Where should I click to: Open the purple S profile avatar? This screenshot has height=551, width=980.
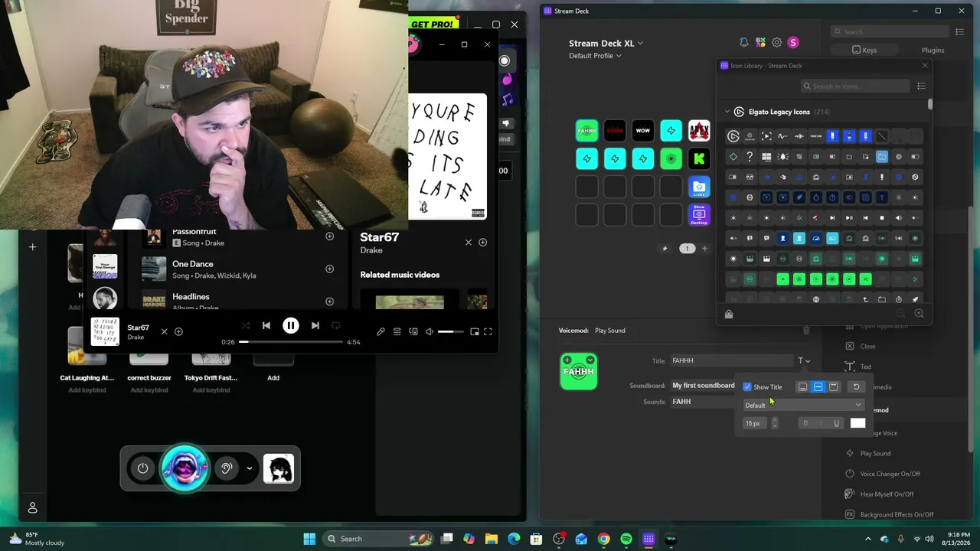(x=793, y=43)
